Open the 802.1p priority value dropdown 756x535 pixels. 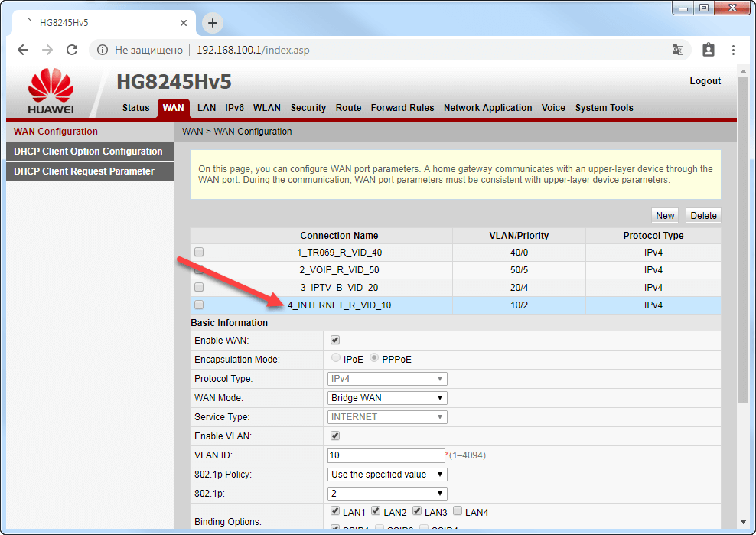[386, 494]
